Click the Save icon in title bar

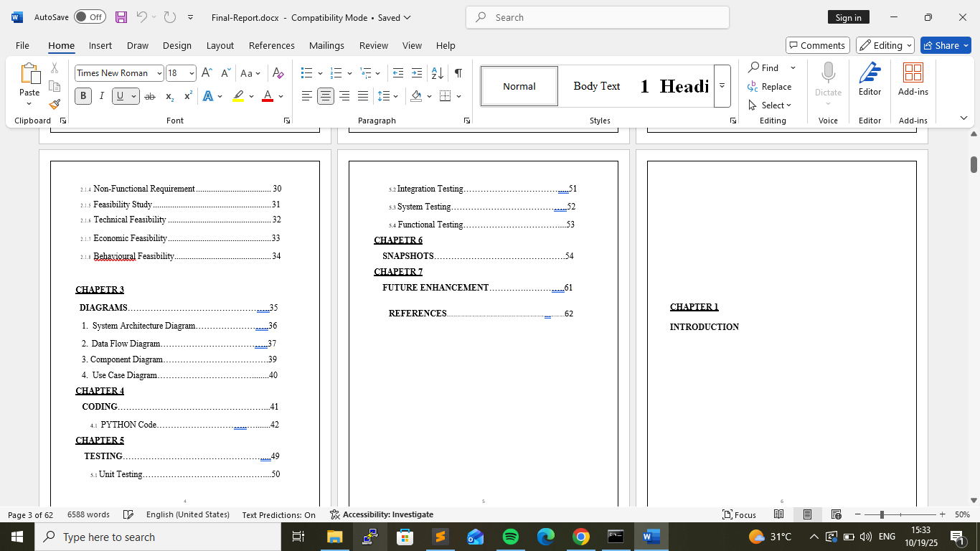click(121, 17)
